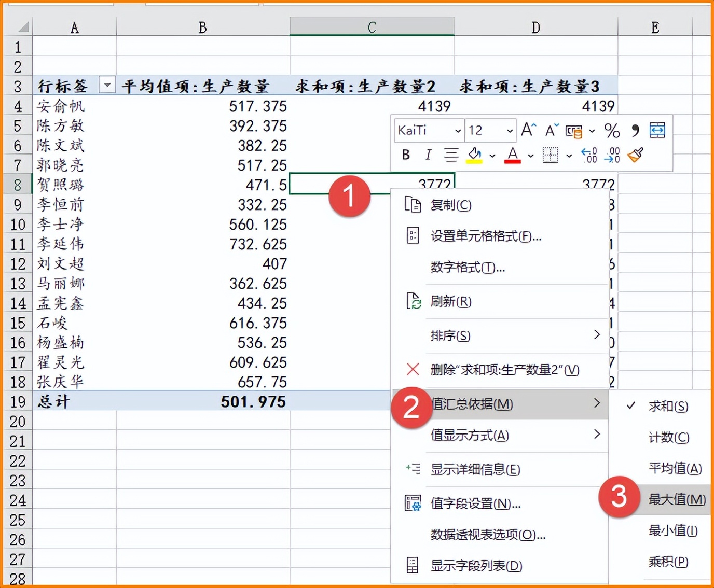
Task: Open the fill color dropdown arrow
Action: (491, 156)
